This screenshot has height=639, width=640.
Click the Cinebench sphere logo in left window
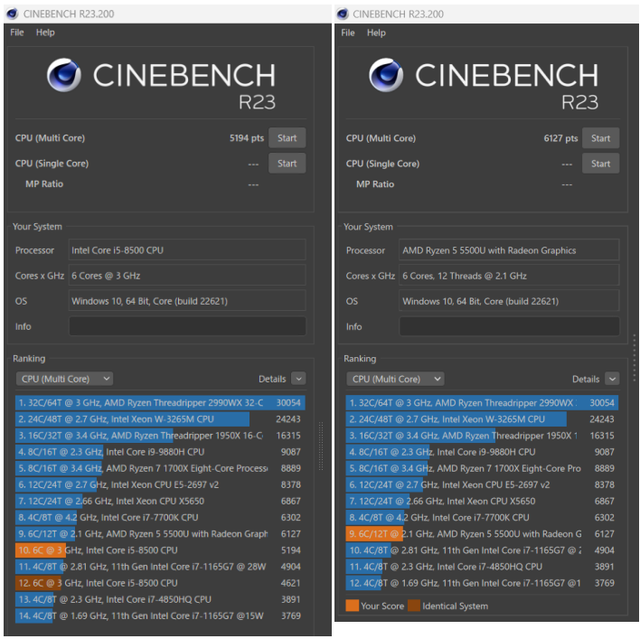[x=64, y=75]
